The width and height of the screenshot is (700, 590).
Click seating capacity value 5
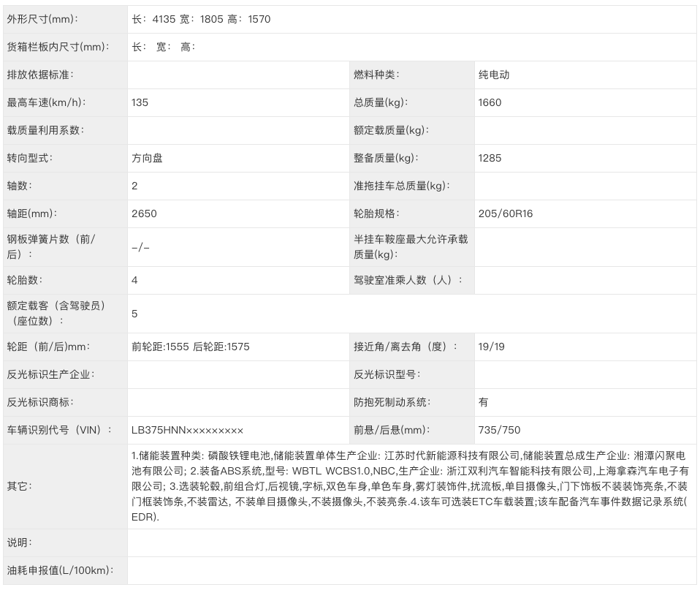tap(134, 314)
